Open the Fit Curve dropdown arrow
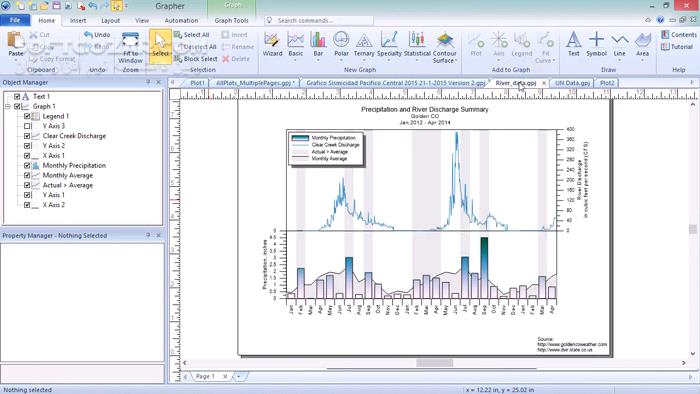 [x=554, y=61]
